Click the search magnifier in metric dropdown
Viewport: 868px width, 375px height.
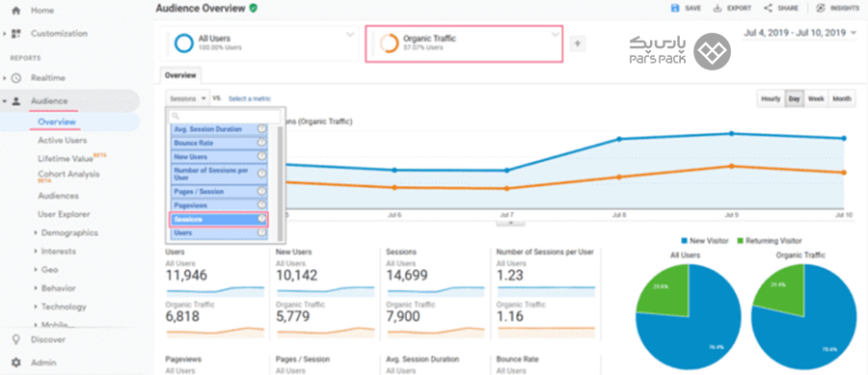(x=176, y=116)
